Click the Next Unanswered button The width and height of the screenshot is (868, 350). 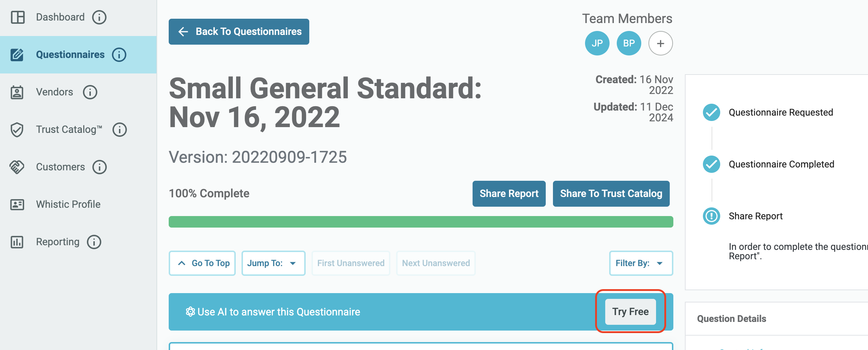(x=436, y=263)
